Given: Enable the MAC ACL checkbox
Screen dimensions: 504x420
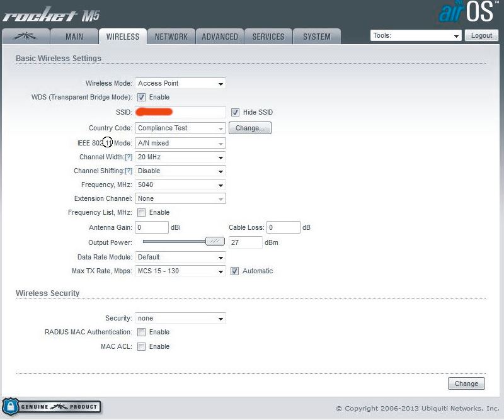Looking at the screenshot, I should [141, 346].
